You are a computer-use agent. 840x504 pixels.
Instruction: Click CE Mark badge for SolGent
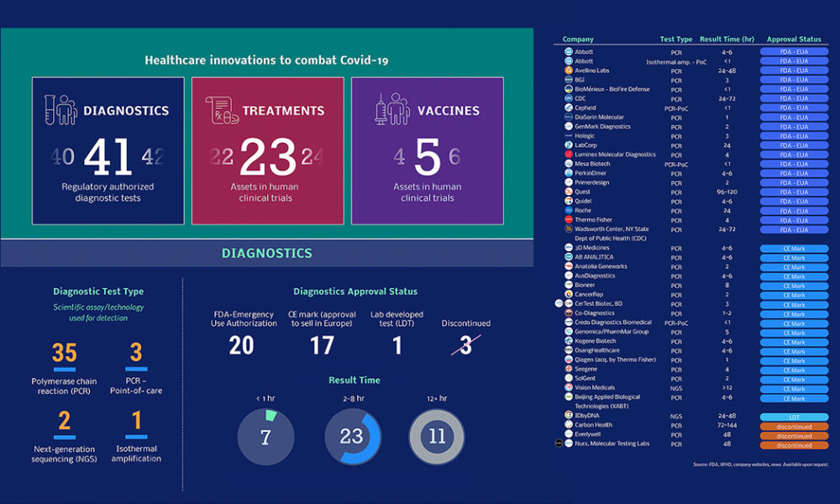point(794,380)
